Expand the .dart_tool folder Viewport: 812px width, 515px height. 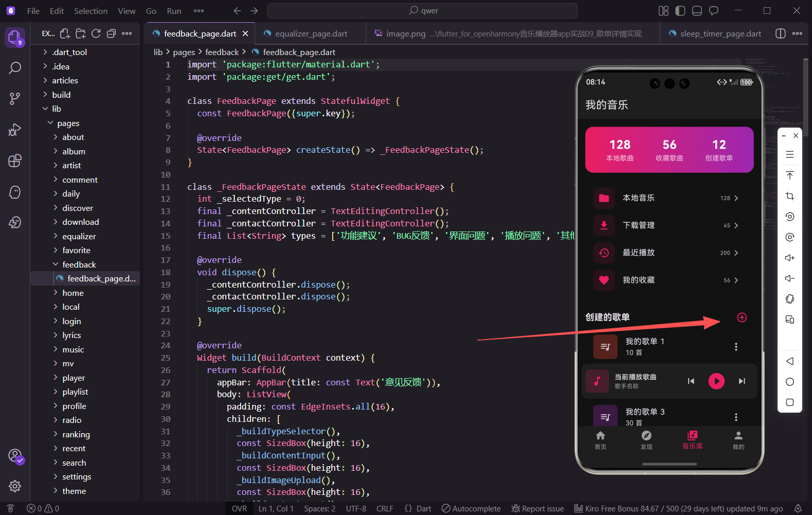[85, 52]
